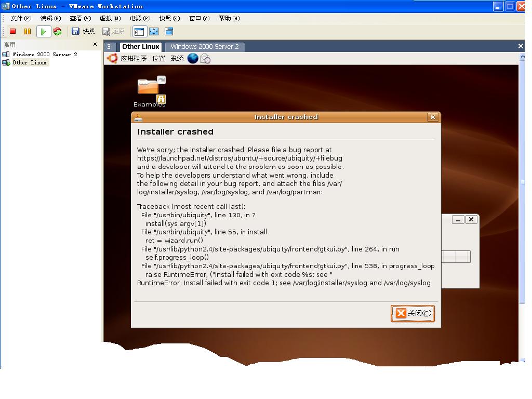Take a snapshot with the 快照 toolbar button
The image size is (532, 399).
(x=83, y=32)
